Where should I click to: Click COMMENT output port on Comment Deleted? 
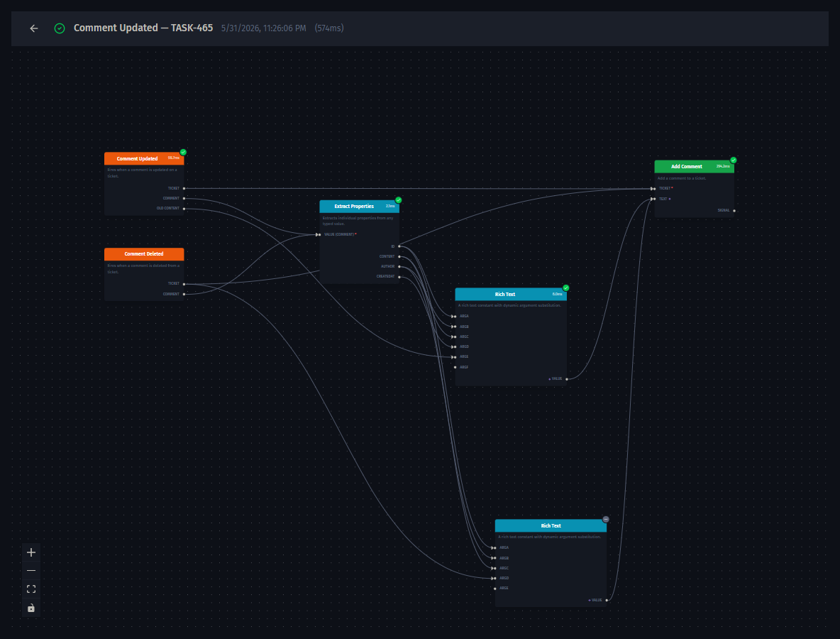pos(184,295)
